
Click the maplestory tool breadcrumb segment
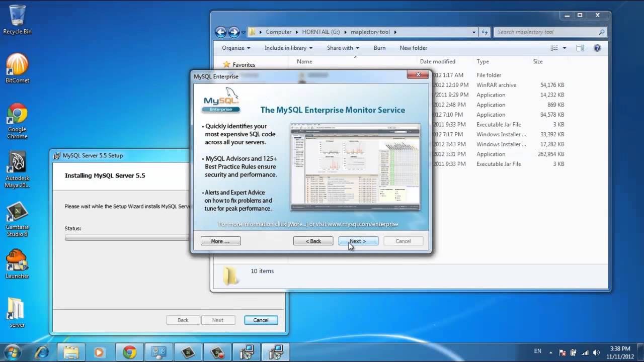[371, 32]
